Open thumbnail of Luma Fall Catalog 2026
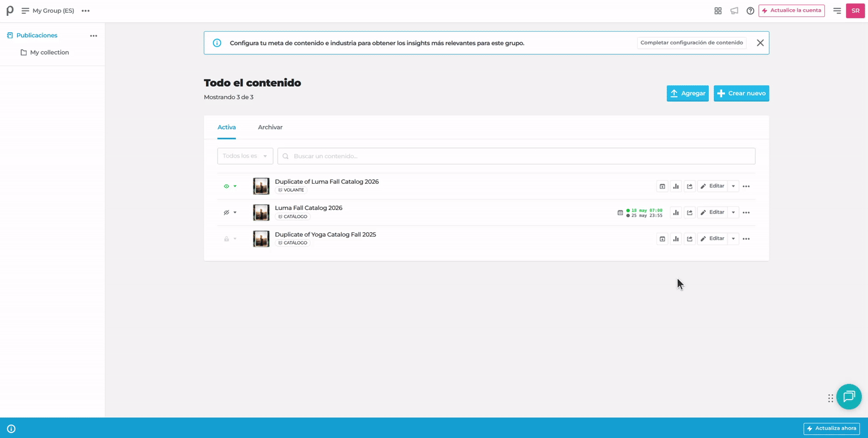 (x=261, y=212)
